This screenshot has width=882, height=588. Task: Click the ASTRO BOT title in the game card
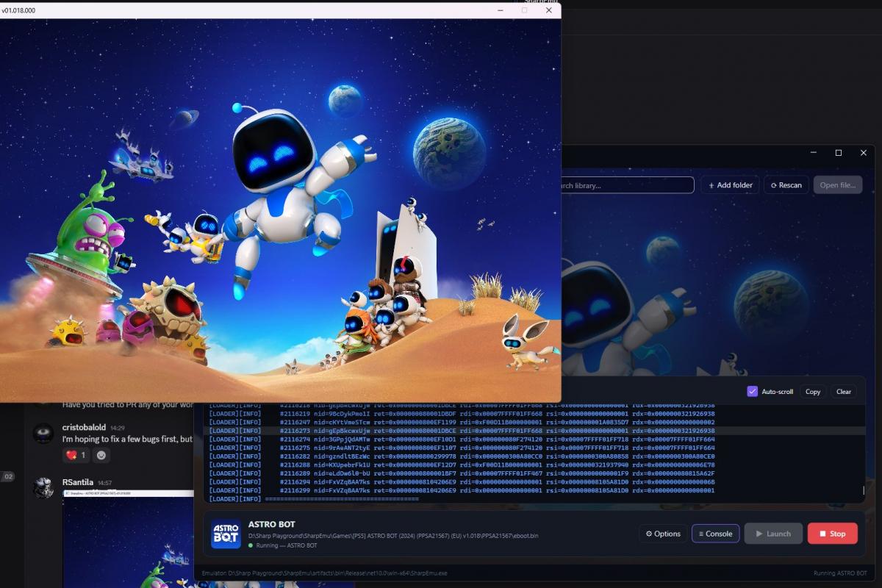pos(272,524)
